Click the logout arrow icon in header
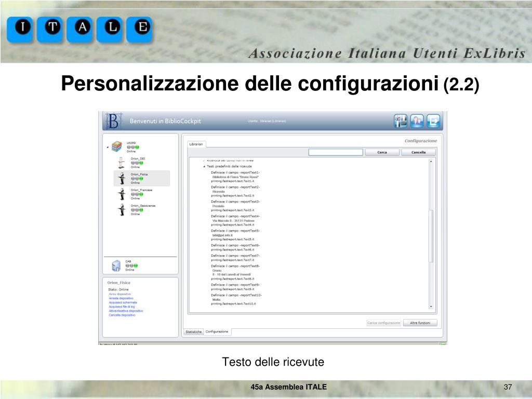The image size is (532, 399). coord(433,121)
